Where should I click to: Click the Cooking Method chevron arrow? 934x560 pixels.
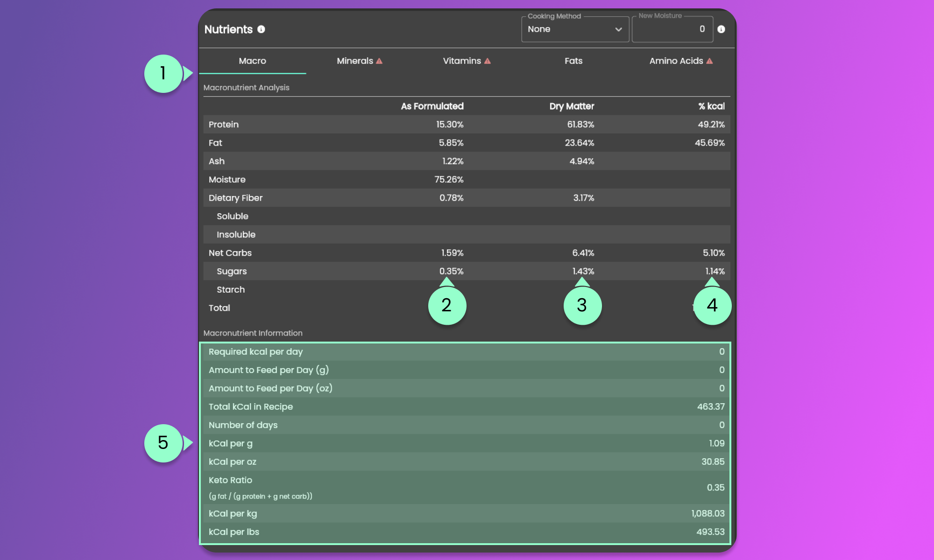pyautogui.click(x=618, y=29)
